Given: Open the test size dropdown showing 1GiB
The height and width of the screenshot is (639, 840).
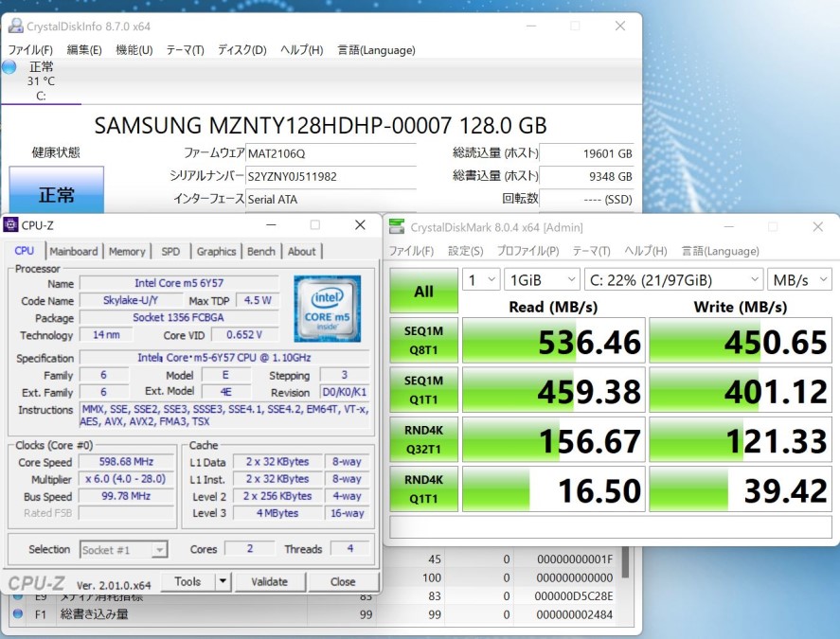Looking at the screenshot, I should [542, 279].
